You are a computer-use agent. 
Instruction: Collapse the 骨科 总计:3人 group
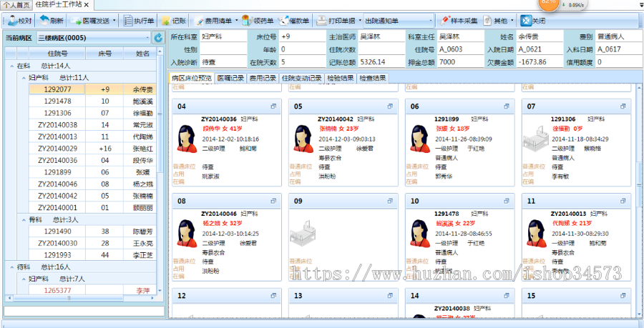coord(24,220)
